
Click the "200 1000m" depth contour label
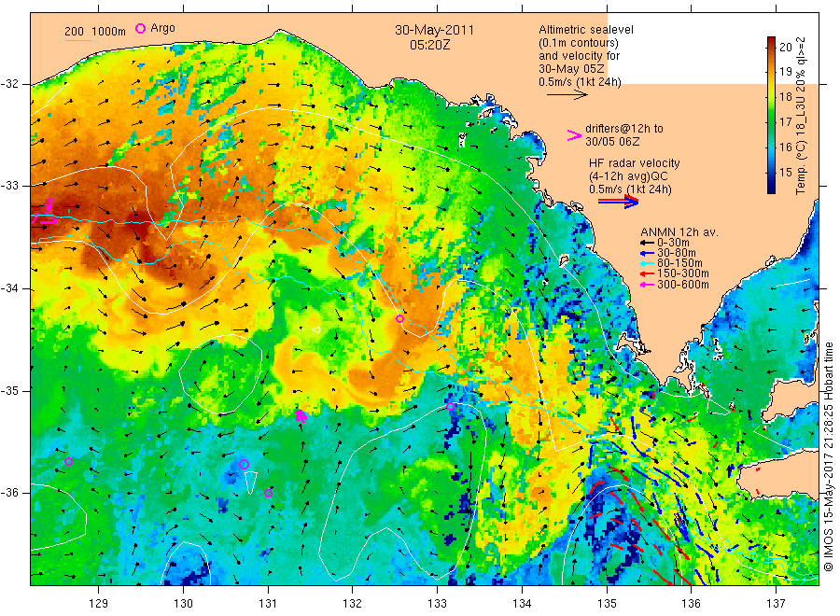point(95,32)
